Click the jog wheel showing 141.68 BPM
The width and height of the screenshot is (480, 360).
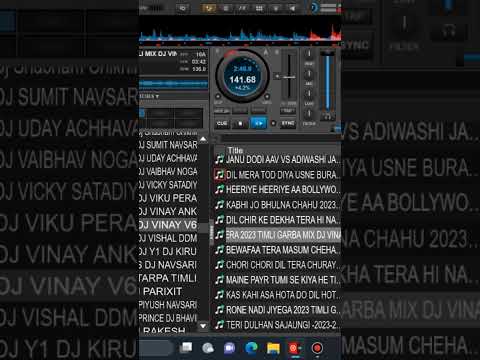click(242, 76)
